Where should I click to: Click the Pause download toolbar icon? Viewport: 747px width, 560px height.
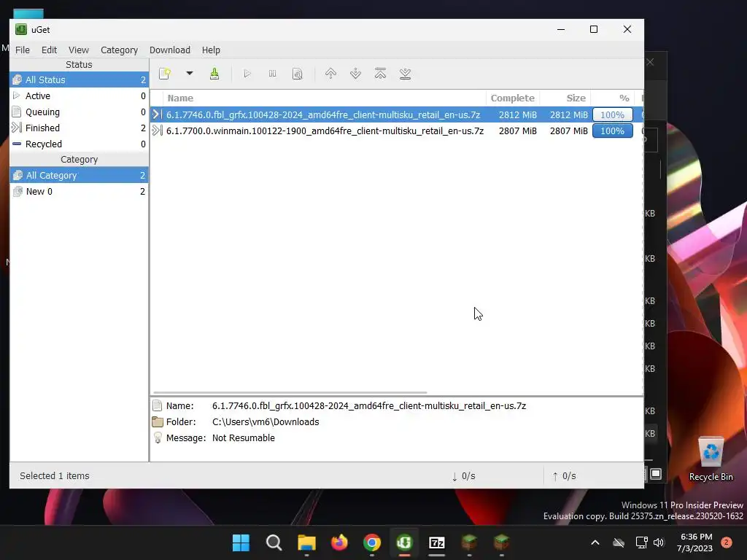pyautogui.click(x=272, y=74)
